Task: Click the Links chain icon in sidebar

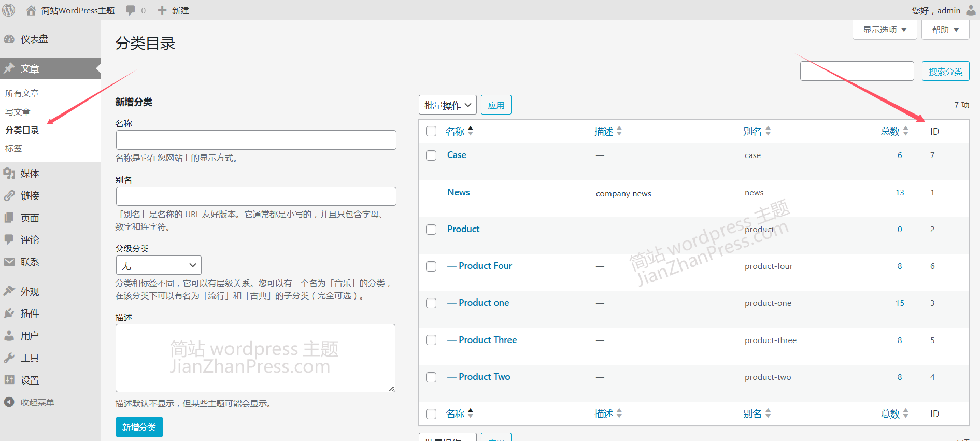Action: (9, 196)
